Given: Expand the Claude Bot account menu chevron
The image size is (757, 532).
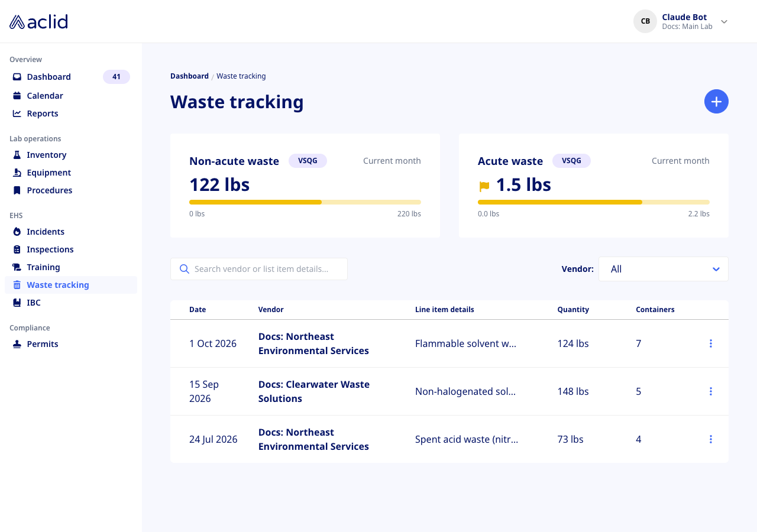Looking at the screenshot, I should [724, 22].
